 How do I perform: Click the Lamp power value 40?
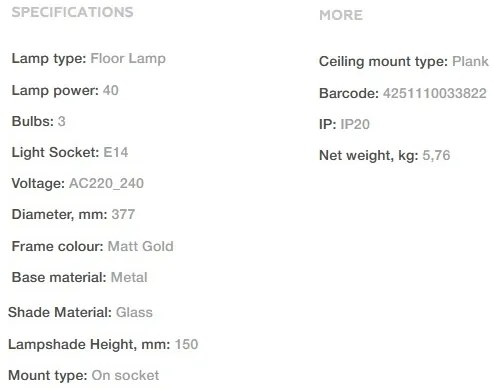(x=111, y=90)
